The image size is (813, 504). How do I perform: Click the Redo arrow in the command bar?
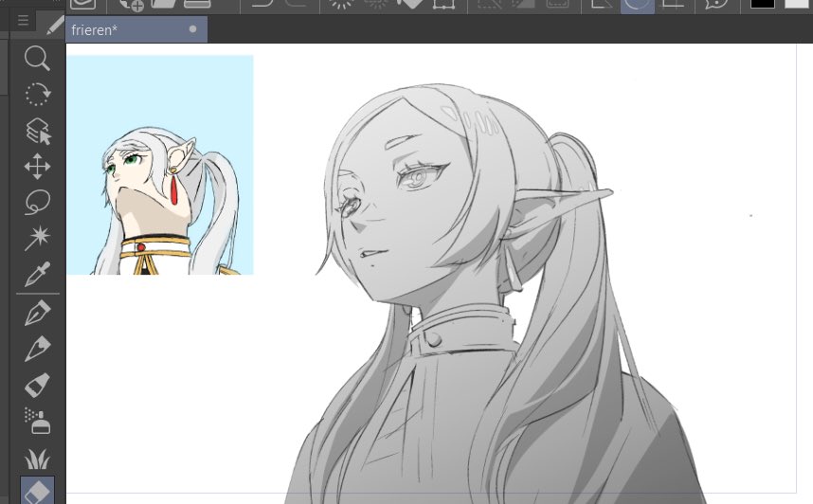click(296, 4)
